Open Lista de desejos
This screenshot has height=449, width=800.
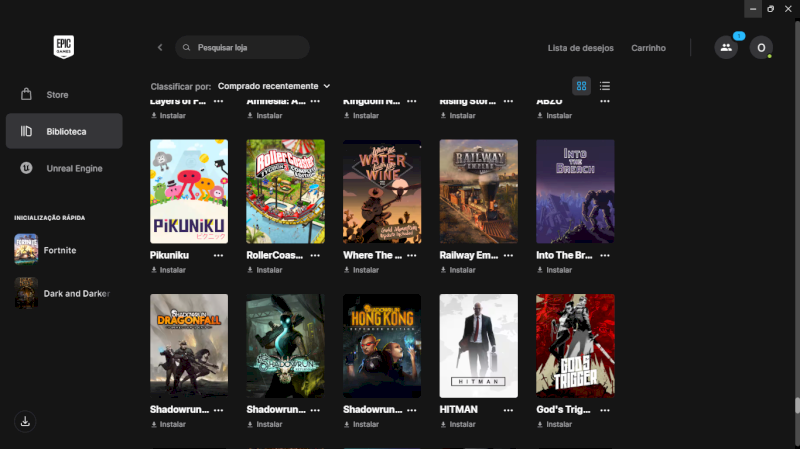coord(581,48)
